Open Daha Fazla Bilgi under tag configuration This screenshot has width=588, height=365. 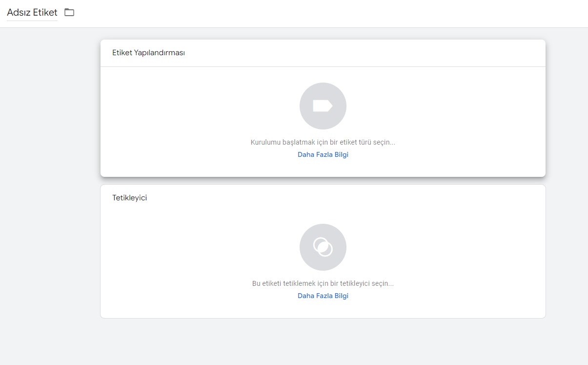pos(323,154)
